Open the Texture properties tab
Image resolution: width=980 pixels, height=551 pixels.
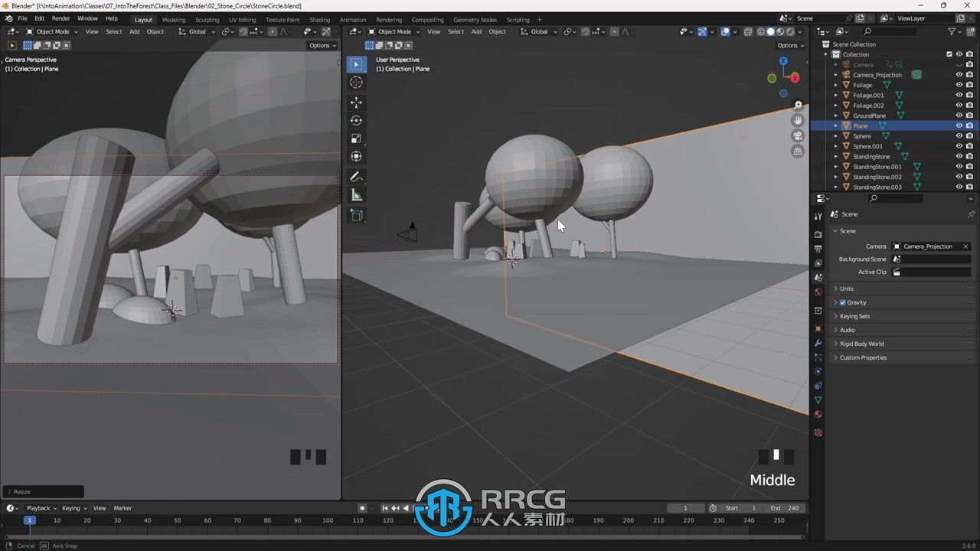(818, 433)
